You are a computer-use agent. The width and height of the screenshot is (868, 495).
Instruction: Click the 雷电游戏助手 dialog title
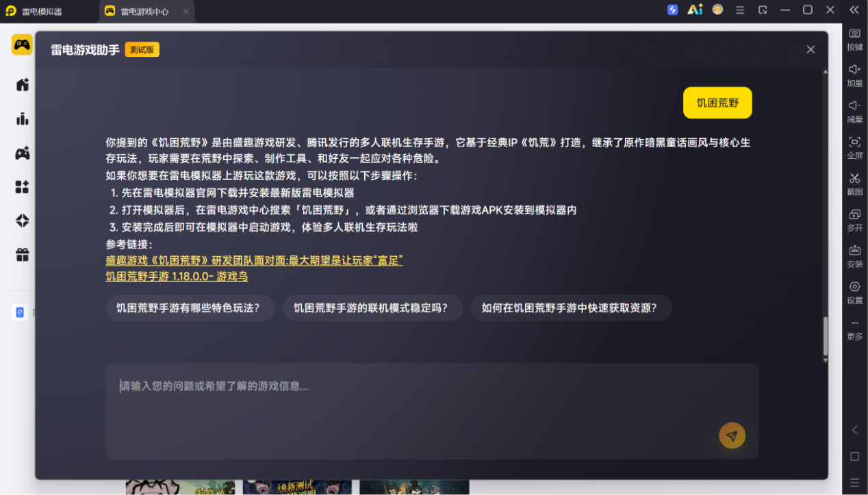85,49
